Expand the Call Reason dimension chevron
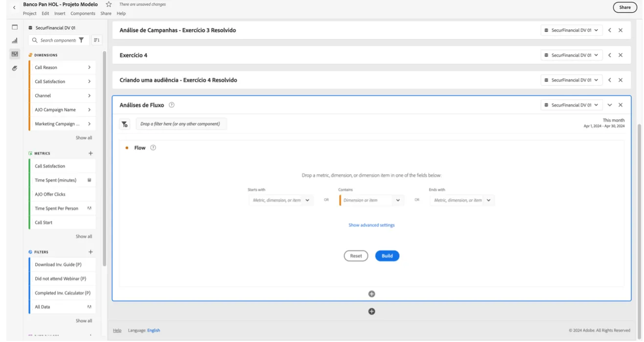 (x=89, y=68)
